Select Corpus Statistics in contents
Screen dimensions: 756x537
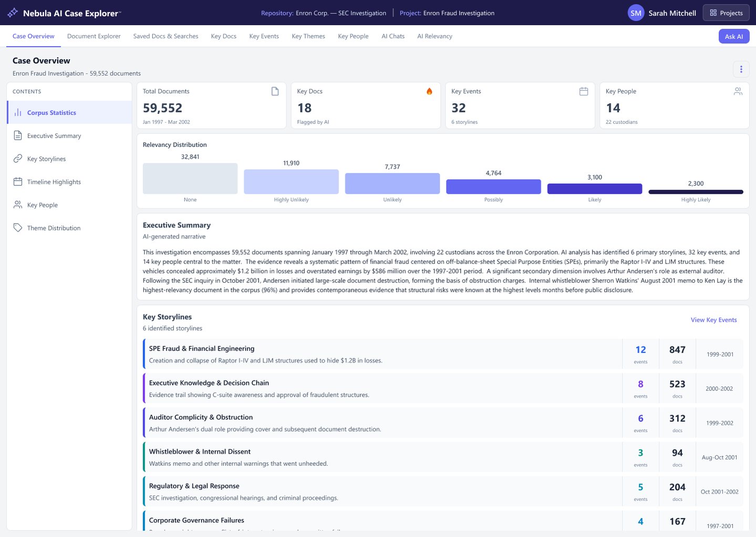point(69,112)
